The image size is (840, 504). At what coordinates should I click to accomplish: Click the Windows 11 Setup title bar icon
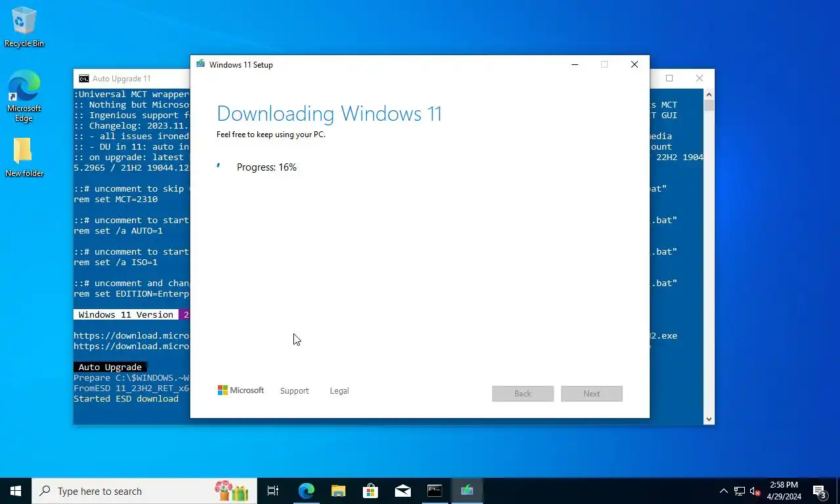(200, 64)
